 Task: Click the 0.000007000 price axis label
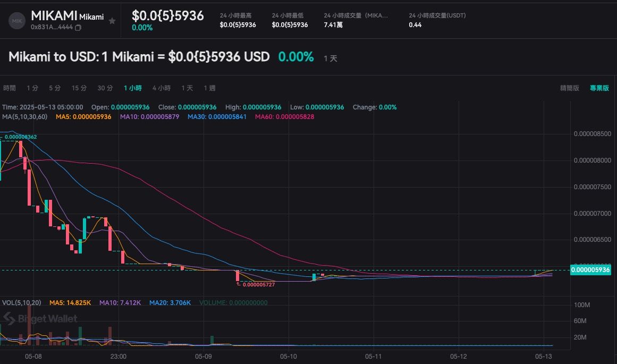593,214
